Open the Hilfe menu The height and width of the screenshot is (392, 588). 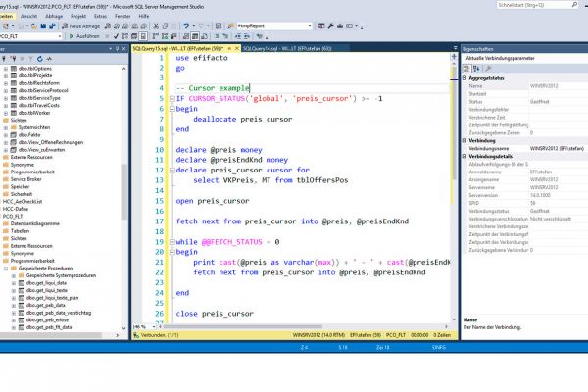(144, 16)
